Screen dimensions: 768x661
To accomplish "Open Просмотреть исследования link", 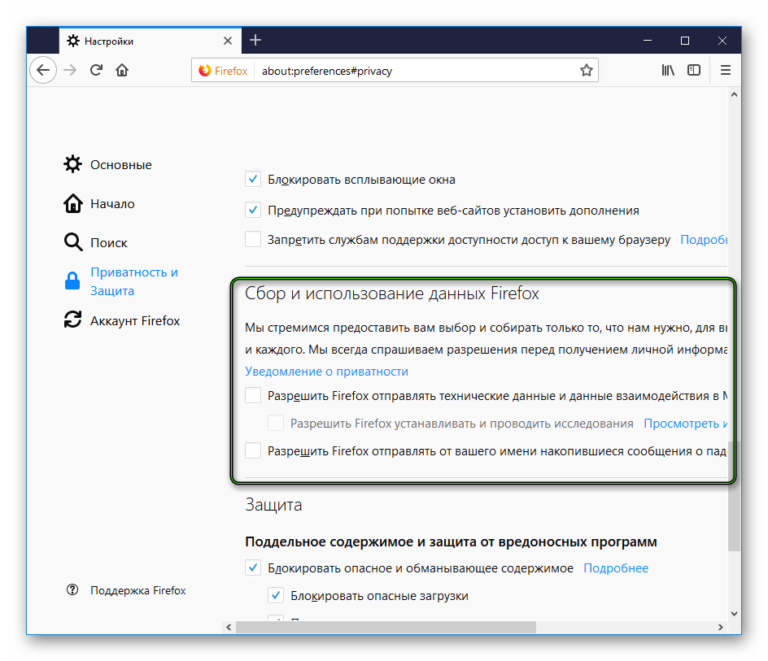I will (x=686, y=423).
